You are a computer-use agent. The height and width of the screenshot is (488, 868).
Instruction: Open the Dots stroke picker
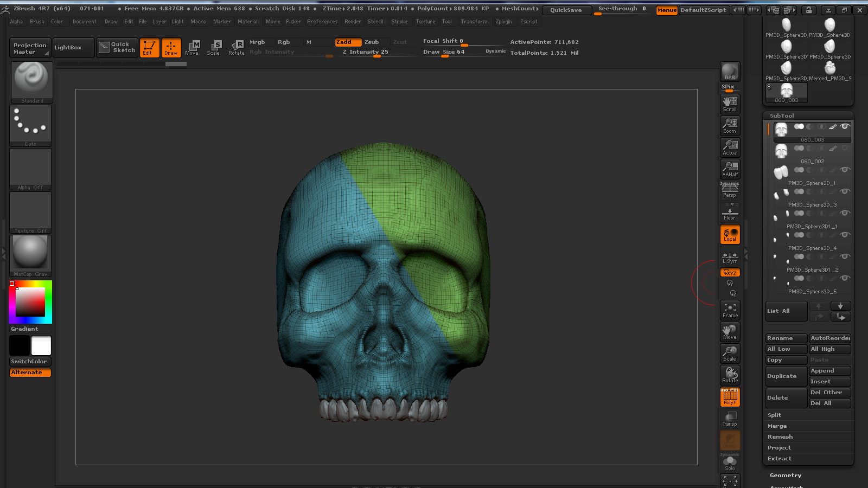[30, 126]
